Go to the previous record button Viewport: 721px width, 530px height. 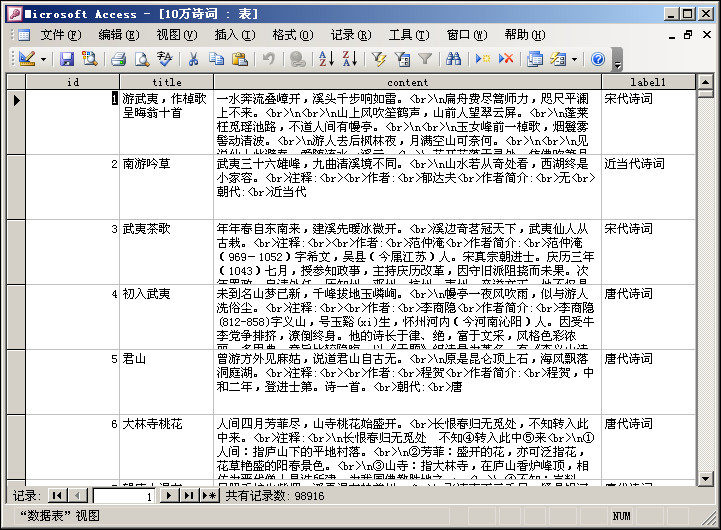(77, 496)
